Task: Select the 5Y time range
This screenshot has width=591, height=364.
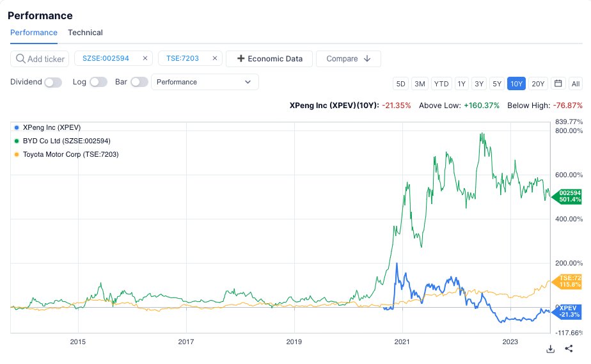Action: [497, 84]
